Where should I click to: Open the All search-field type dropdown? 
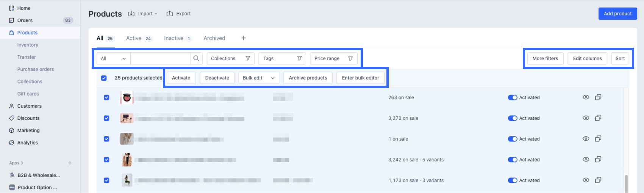[x=113, y=58]
